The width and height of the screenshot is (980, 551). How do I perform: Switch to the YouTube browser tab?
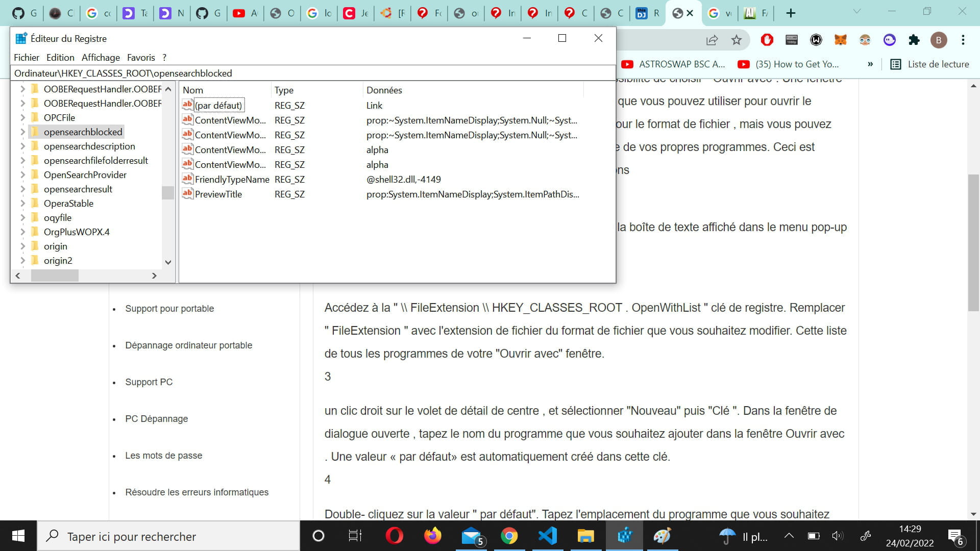click(245, 13)
